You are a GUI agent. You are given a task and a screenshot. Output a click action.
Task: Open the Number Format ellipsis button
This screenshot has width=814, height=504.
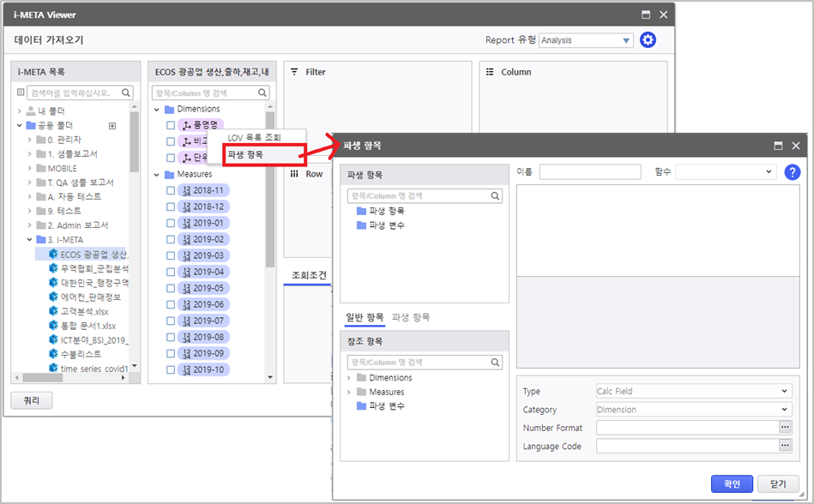785,428
